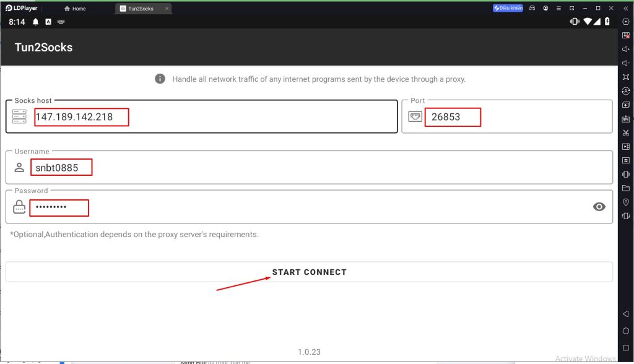Show password with the eye icon

coord(599,207)
